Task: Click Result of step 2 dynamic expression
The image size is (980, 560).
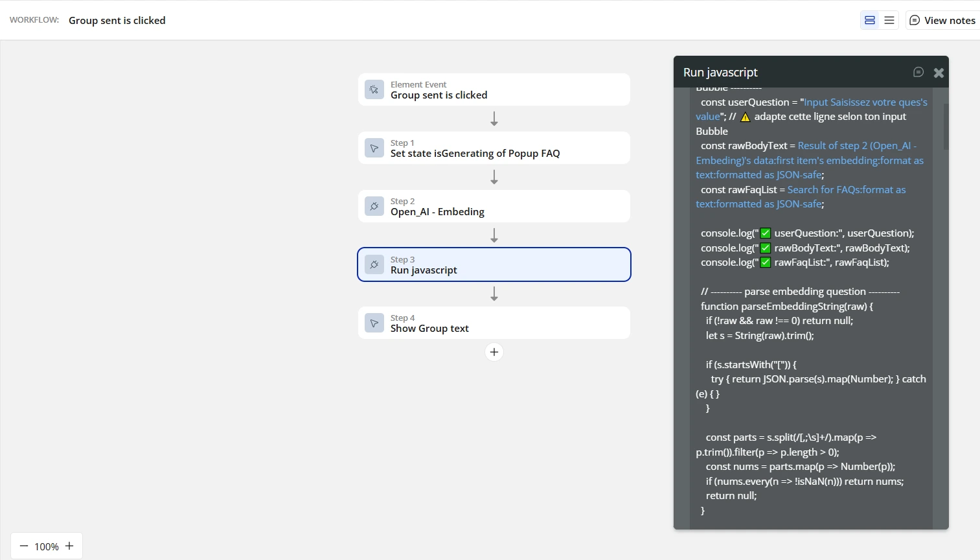Action: click(x=810, y=160)
